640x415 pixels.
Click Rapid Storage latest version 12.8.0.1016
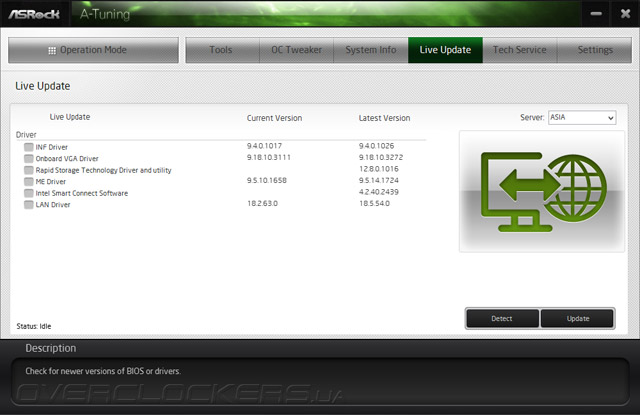point(379,169)
